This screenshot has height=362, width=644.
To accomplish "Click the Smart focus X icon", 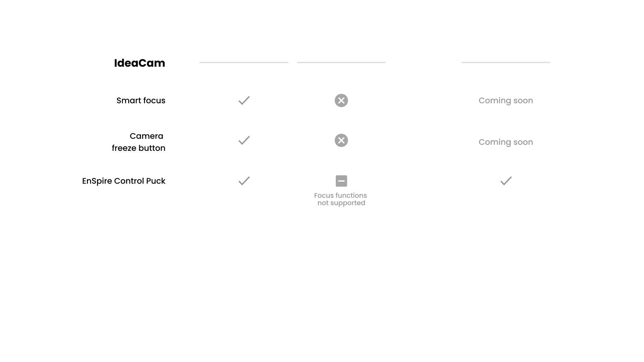I will pyautogui.click(x=341, y=101).
